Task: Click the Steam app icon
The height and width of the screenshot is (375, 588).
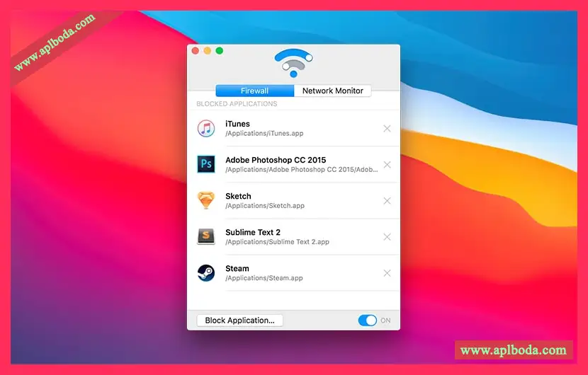Action: click(205, 273)
